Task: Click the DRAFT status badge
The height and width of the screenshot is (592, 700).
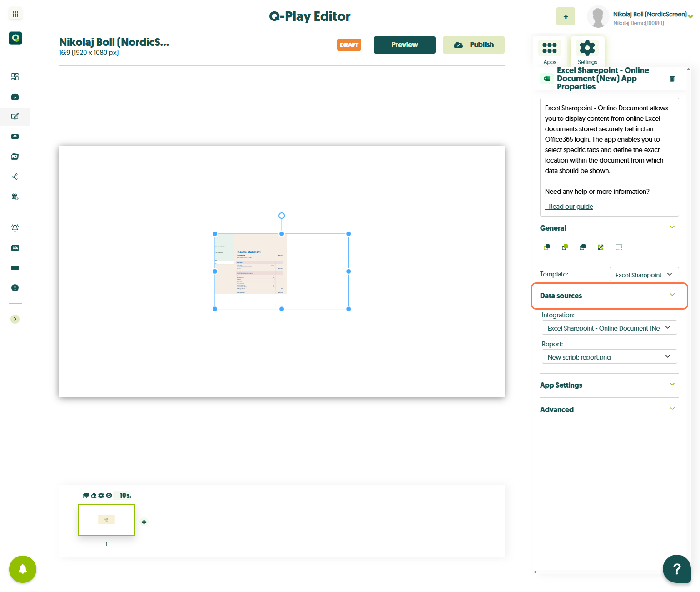Action: click(349, 45)
